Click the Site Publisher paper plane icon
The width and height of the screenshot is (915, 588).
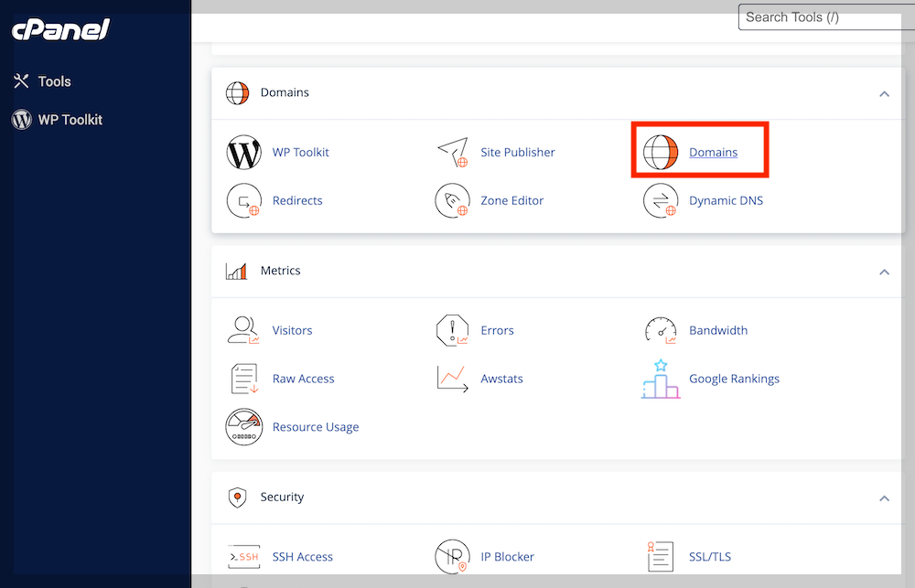coord(453,152)
